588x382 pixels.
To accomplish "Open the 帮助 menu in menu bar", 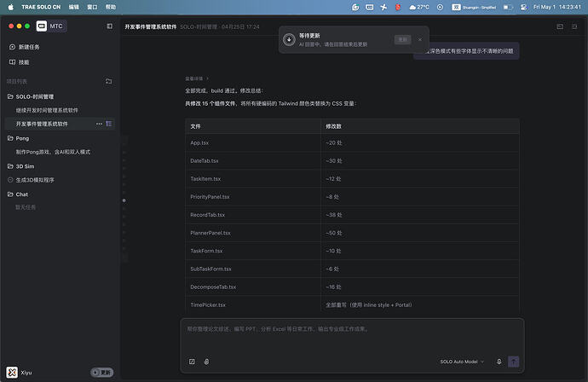I will click(x=111, y=7).
